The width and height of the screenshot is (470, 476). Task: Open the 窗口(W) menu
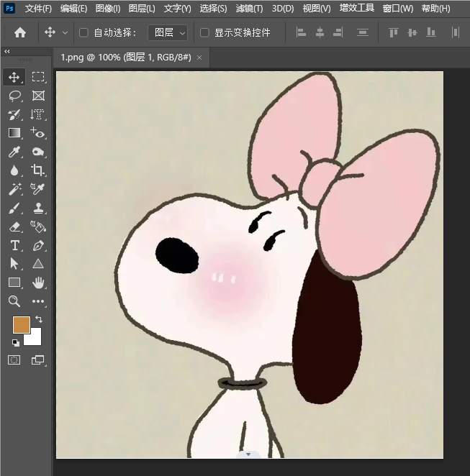point(398,9)
